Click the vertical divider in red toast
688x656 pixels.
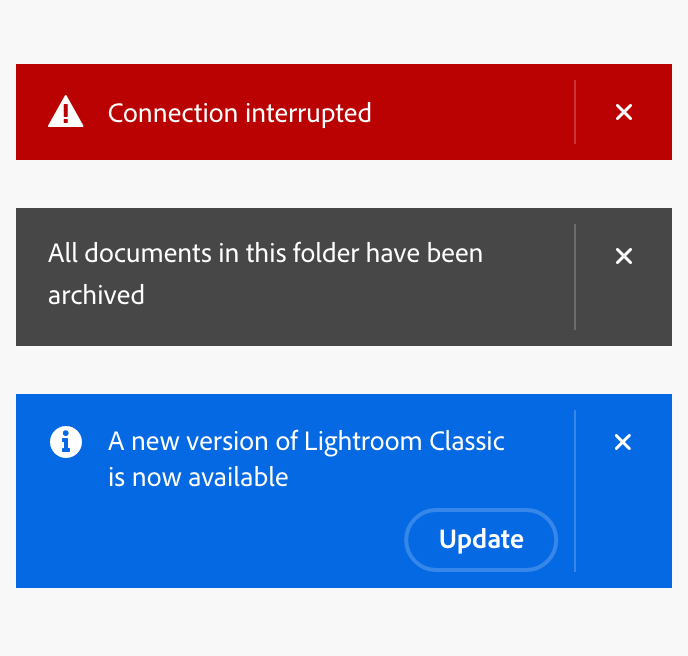[575, 112]
